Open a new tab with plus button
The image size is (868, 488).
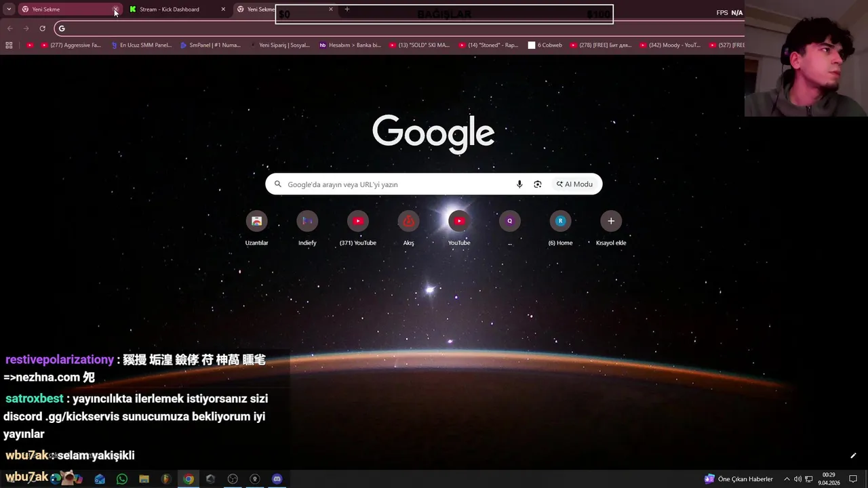click(347, 9)
